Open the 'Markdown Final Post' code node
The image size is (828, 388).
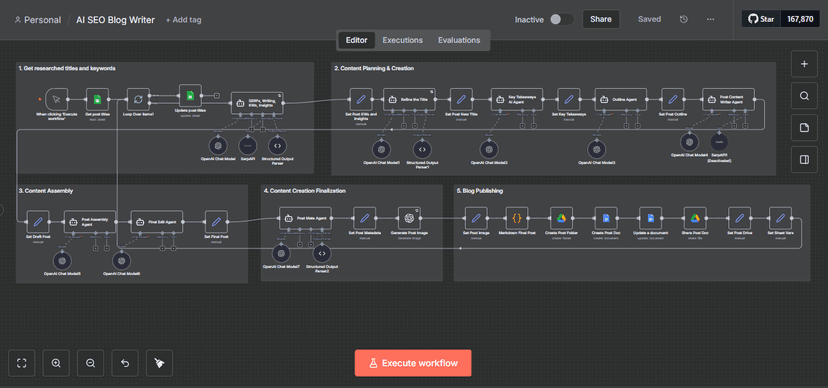pyautogui.click(x=517, y=217)
